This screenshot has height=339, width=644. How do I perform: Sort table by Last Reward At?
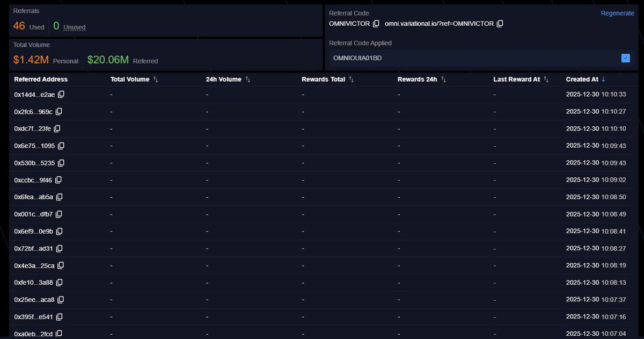coord(546,79)
